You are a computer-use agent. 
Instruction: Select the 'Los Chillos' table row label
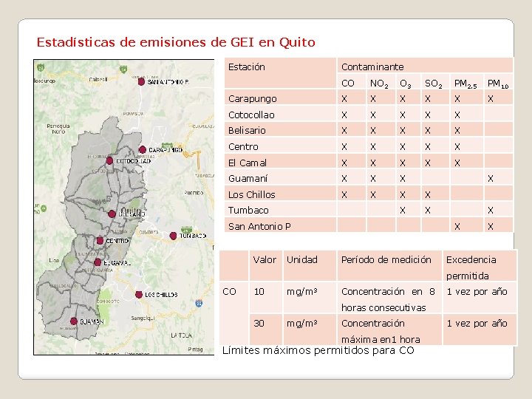tap(251, 194)
